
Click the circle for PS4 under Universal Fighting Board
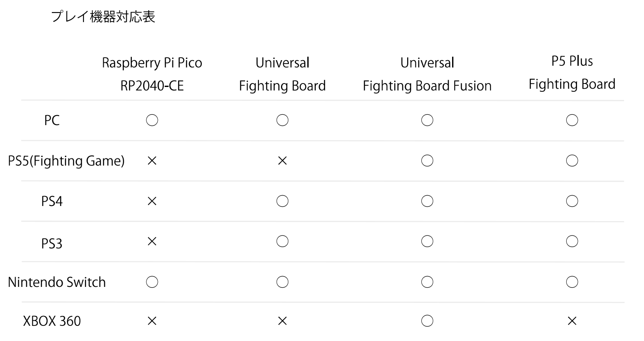click(x=282, y=201)
